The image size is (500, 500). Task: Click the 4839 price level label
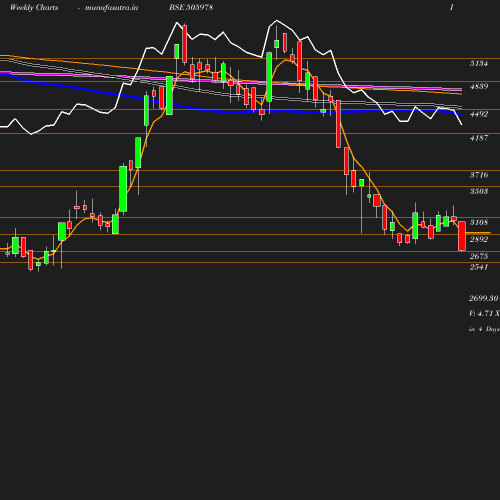tap(479, 86)
